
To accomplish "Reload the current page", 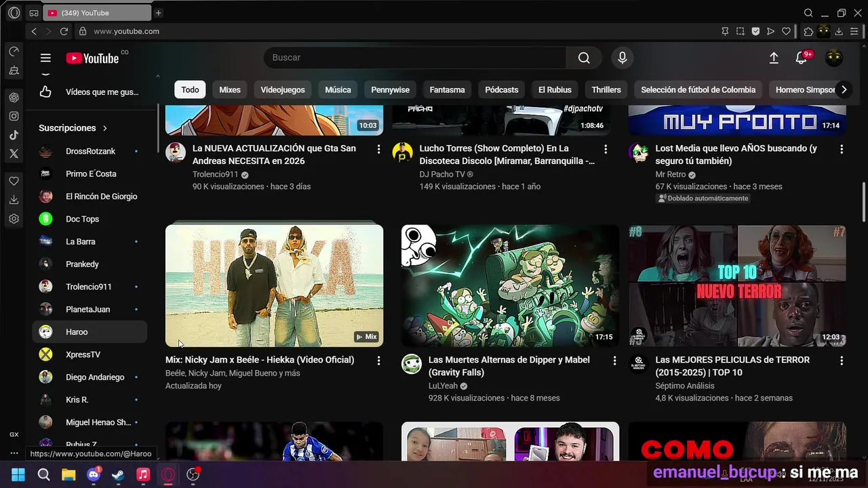I will point(64,31).
